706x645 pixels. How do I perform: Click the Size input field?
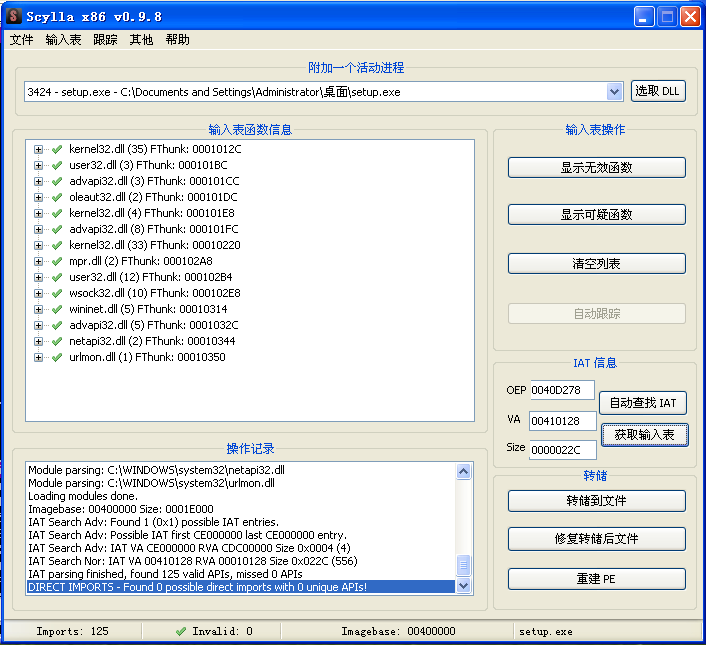pyautogui.click(x=563, y=450)
